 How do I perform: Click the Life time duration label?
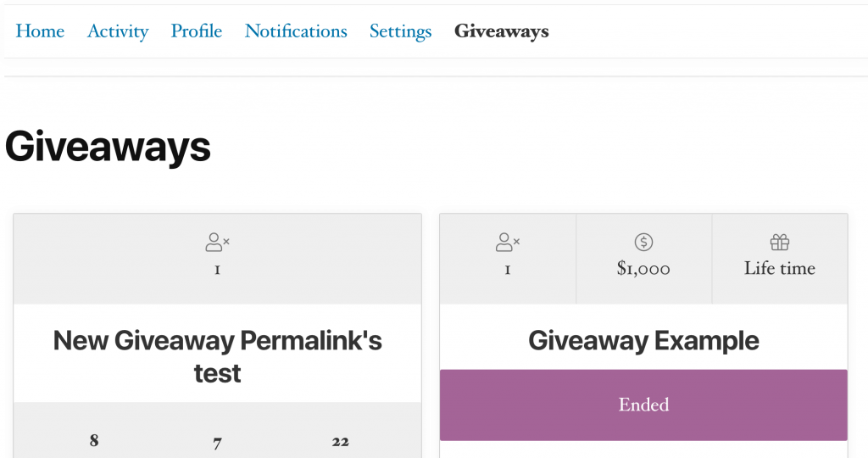pos(780,268)
